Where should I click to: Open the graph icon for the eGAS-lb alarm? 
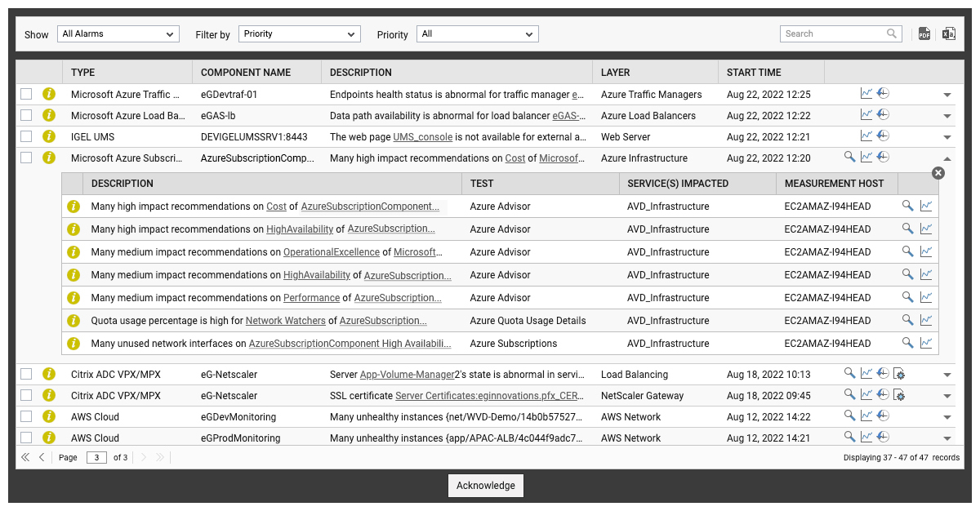pos(866,114)
